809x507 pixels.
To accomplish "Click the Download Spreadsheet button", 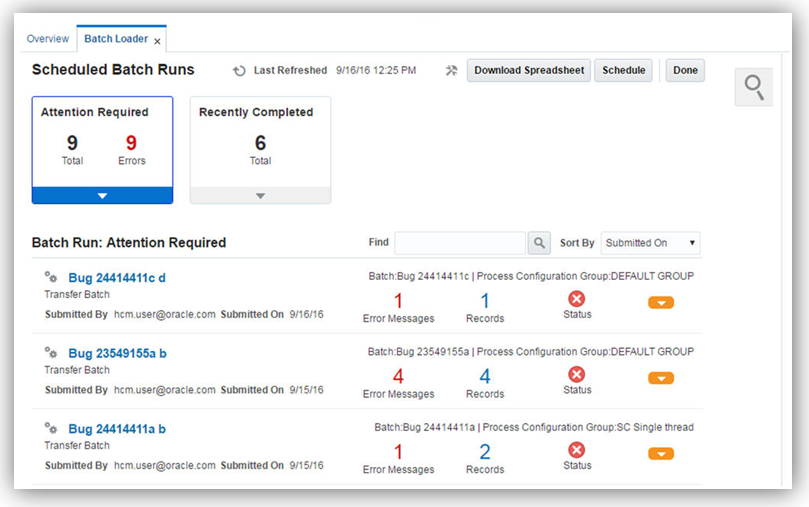I will [x=529, y=71].
